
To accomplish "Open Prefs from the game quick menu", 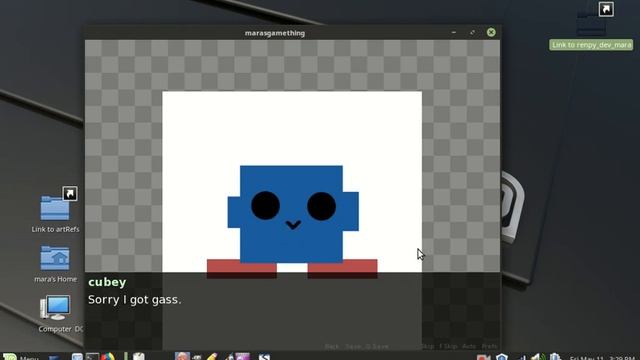I will pos(490,347).
